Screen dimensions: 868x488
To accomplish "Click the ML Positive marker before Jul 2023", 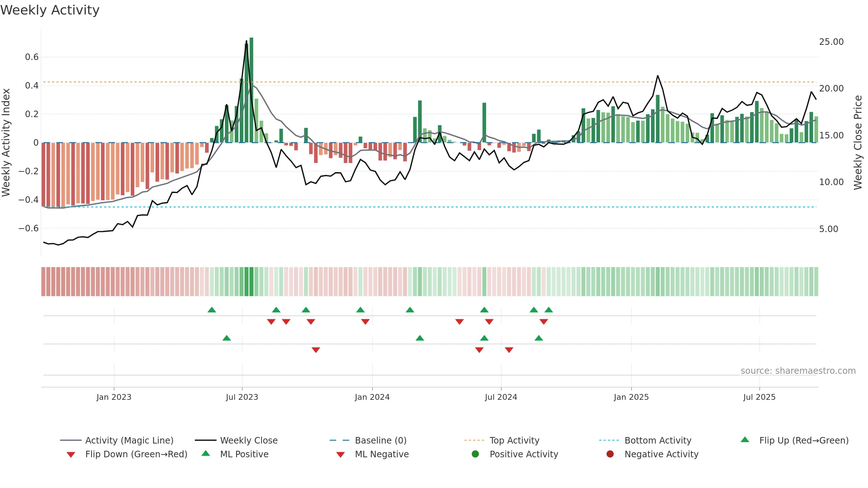I will [227, 338].
